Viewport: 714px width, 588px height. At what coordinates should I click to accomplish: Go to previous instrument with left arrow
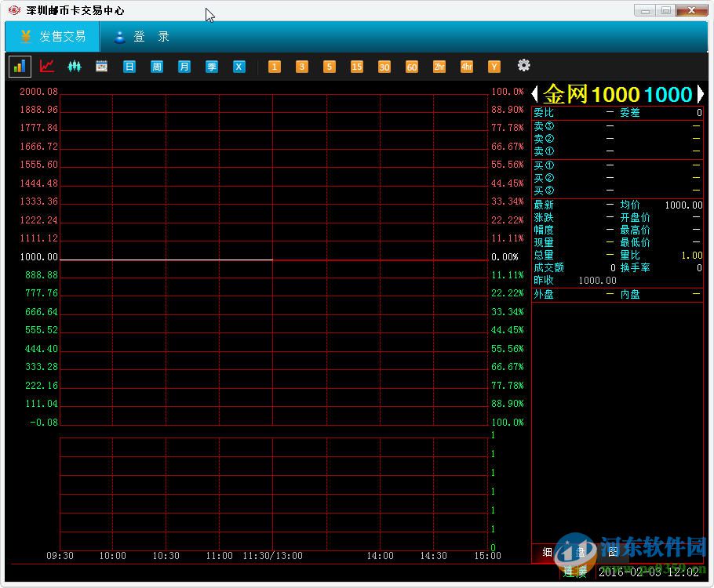535,94
